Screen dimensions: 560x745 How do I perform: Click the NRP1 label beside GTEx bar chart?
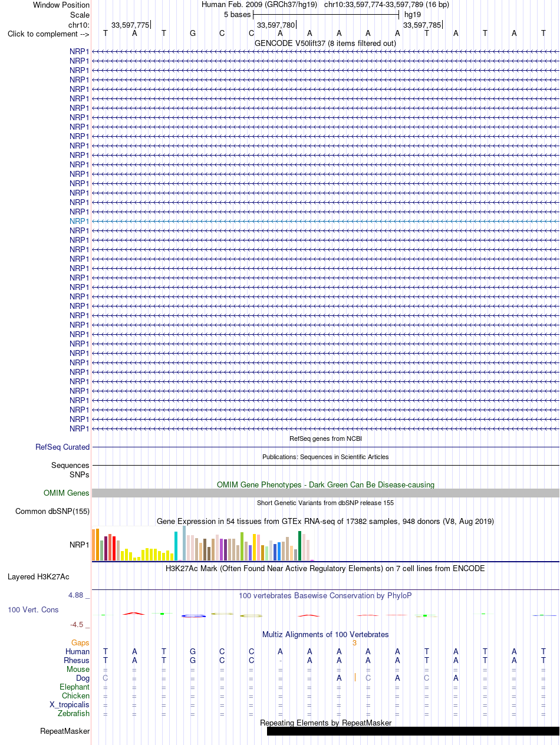[80, 545]
